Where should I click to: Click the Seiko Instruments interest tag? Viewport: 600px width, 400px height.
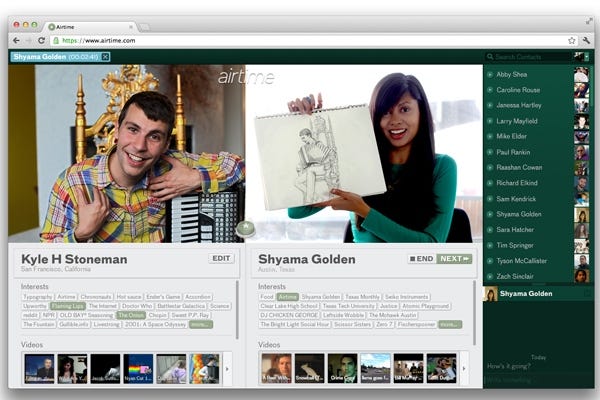coord(407,297)
